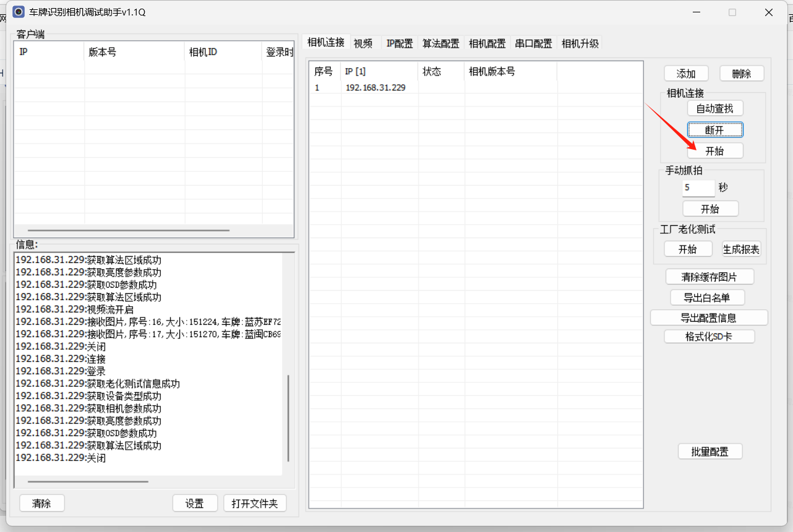Open the IP配置 tab
The image size is (793, 532).
point(400,43)
